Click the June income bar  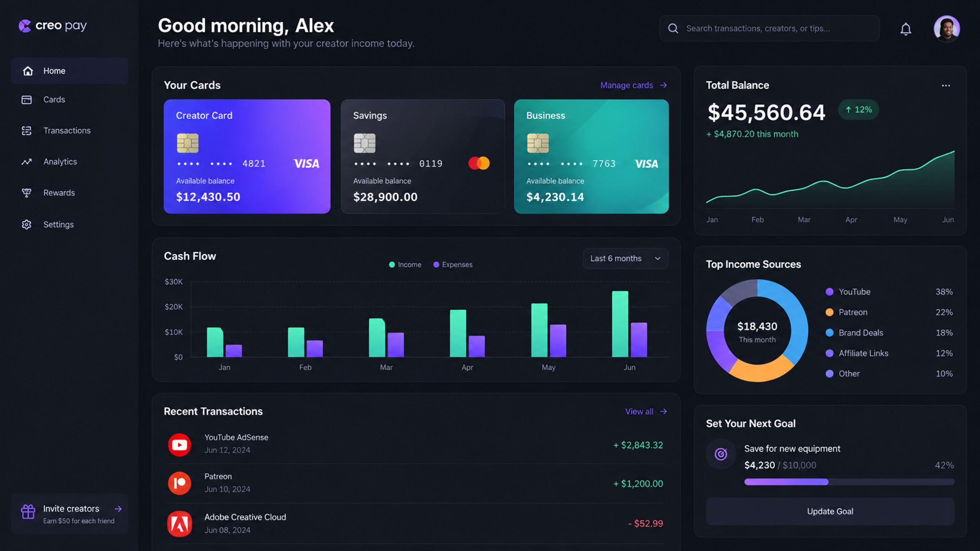(x=620, y=324)
